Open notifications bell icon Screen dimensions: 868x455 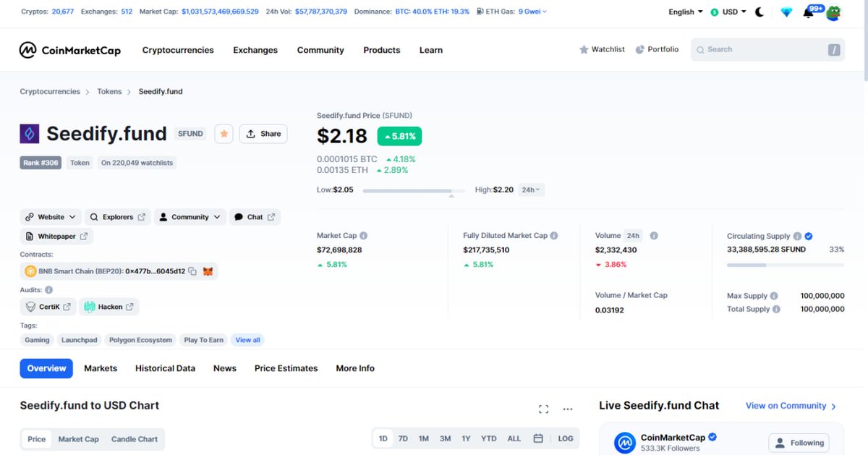click(x=808, y=12)
